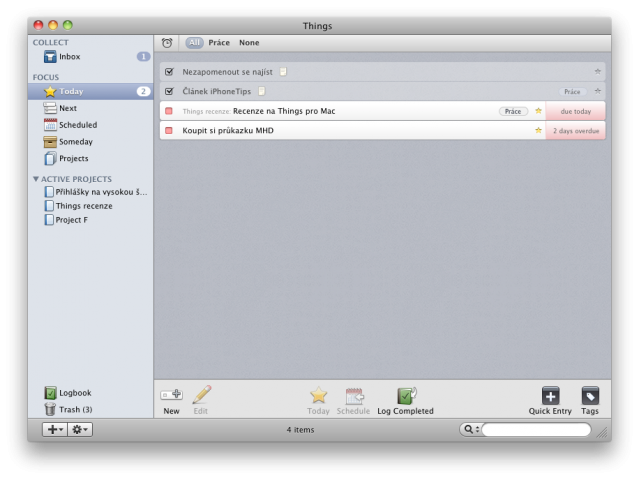Click Práce tag on Recenze na Things row

click(x=513, y=111)
